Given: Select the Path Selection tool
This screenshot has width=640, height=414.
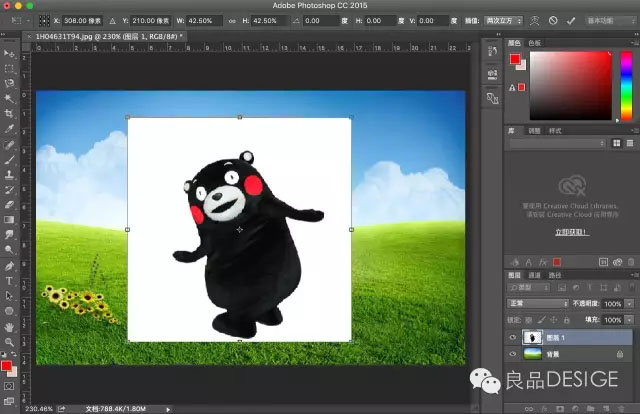Looking at the screenshot, I should (x=9, y=296).
